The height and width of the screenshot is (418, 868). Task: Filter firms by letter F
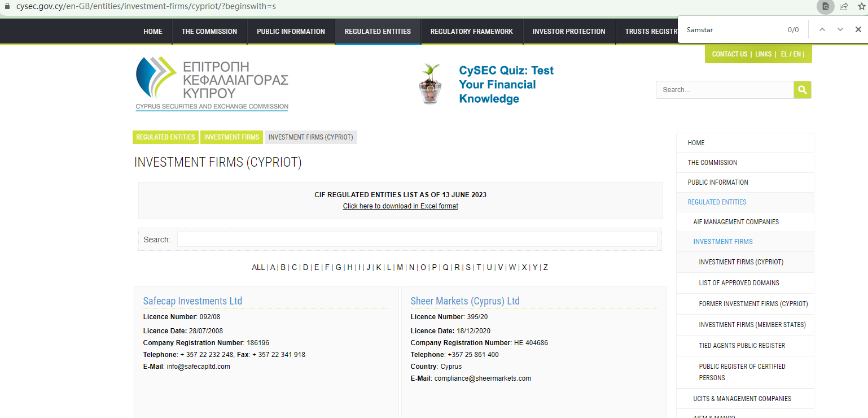[x=327, y=267]
